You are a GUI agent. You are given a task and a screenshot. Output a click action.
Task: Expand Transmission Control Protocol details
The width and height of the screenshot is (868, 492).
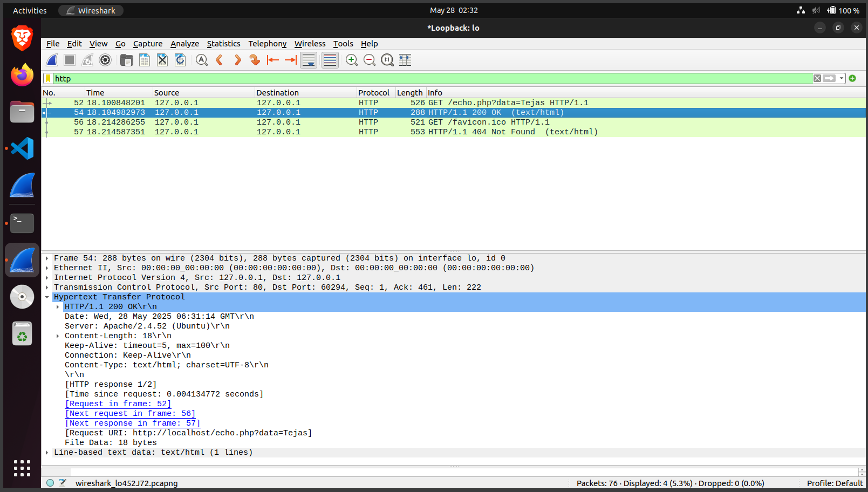tap(47, 288)
